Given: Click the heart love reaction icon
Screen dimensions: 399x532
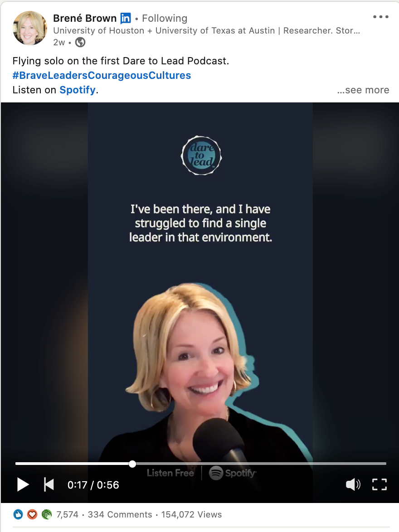Looking at the screenshot, I should pos(32,514).
